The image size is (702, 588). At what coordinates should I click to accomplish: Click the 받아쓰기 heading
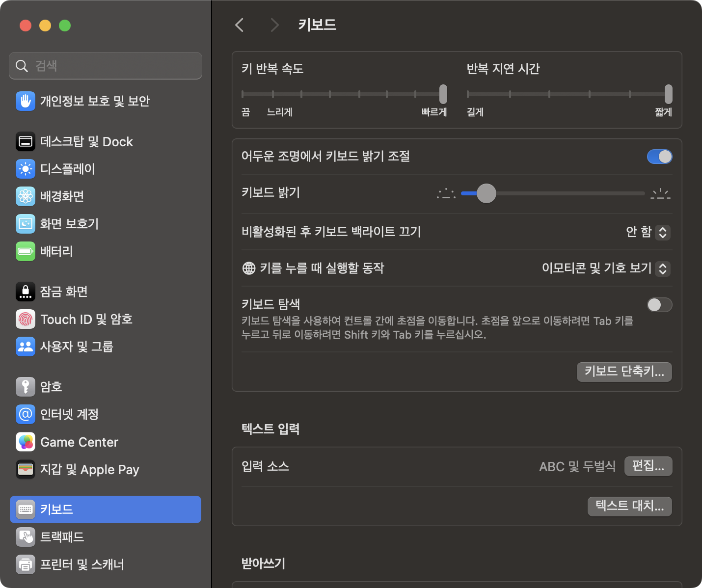pyautogui.click(x=263, y=563)
